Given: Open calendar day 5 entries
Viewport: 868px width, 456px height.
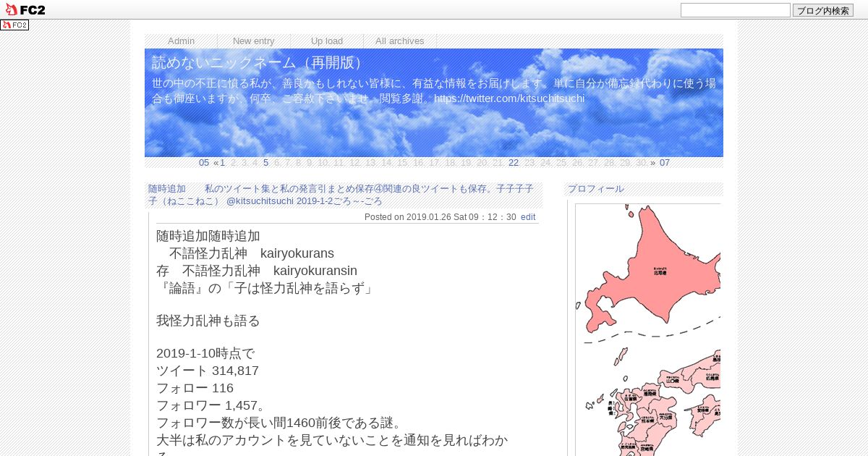Looking at the screenshot, I should (265, 163).
